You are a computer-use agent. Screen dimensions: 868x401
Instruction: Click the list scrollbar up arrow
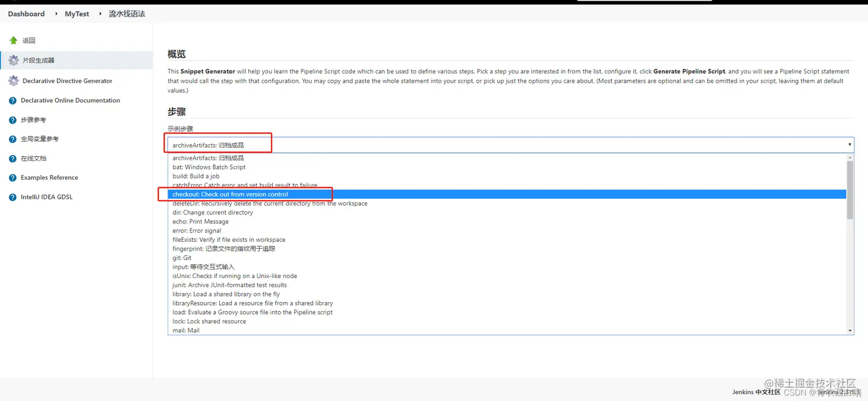tap(850, 157)
